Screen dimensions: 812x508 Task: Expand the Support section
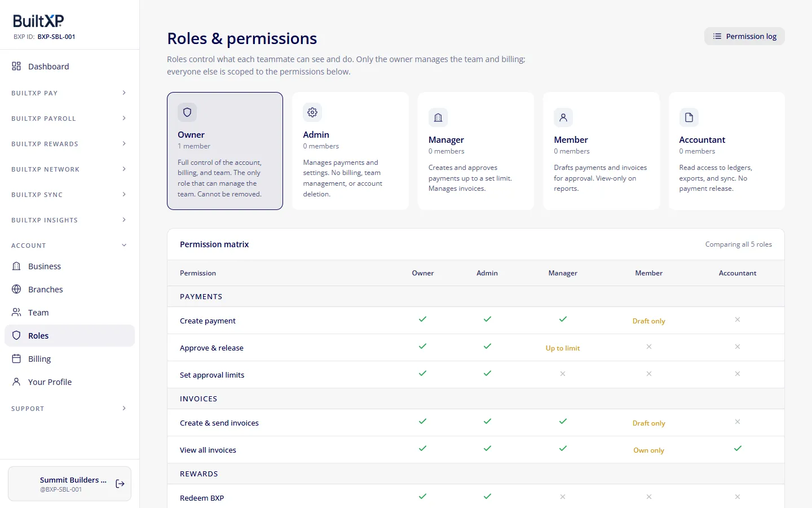point(69,408)
